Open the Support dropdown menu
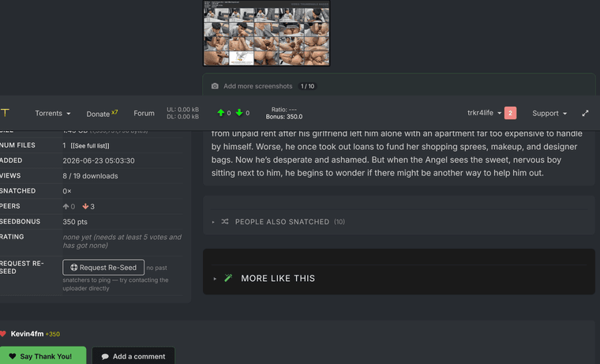 pos(549,113)
